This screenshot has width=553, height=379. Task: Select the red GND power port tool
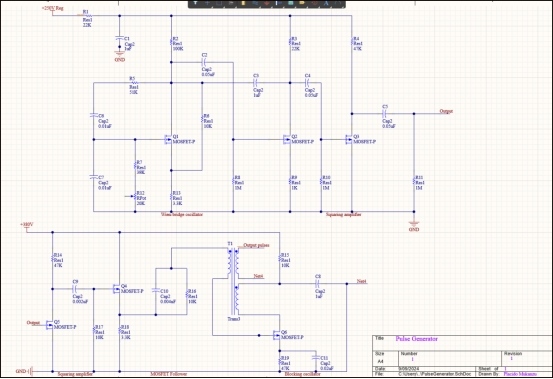pos(267,3)
